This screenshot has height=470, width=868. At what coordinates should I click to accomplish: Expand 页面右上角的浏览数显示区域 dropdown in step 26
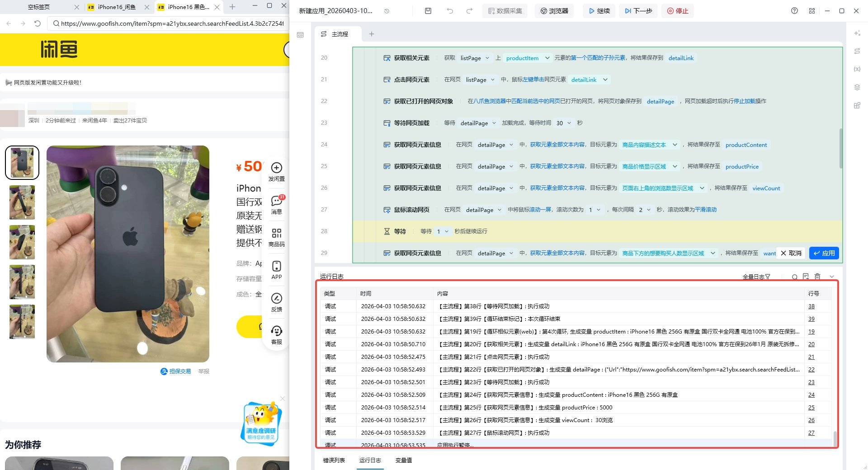click(x=702, y=188)
